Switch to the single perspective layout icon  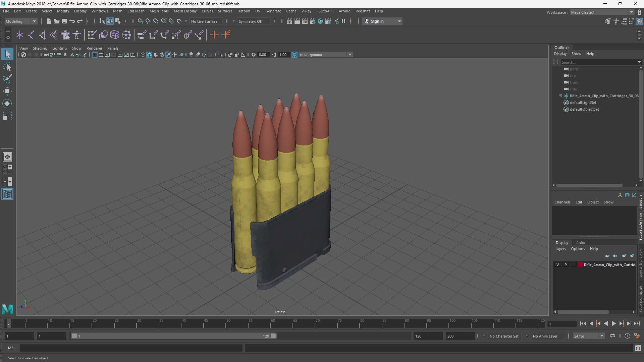coord(7,157)
